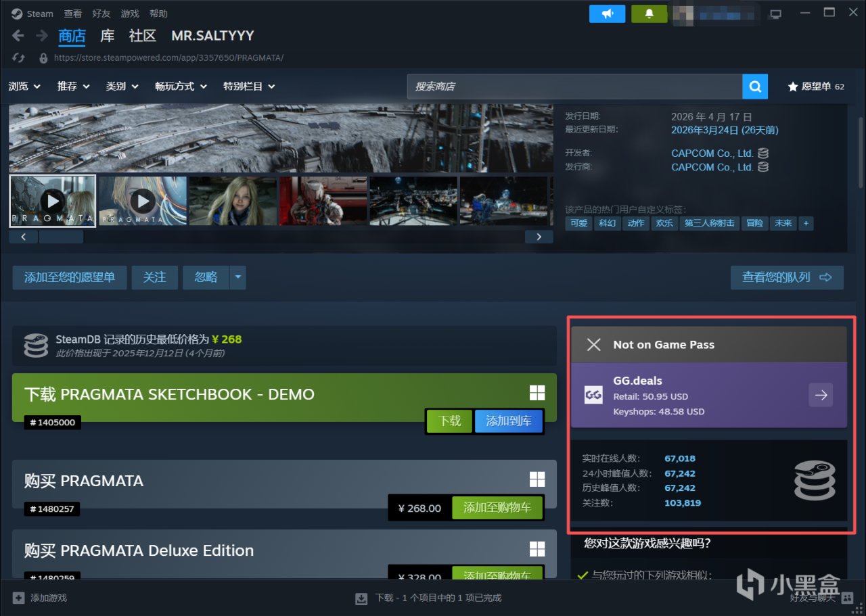The width and height of the screenshot is (866, 616).
Task: Open the Steam menu
Action: pos(32,14)
